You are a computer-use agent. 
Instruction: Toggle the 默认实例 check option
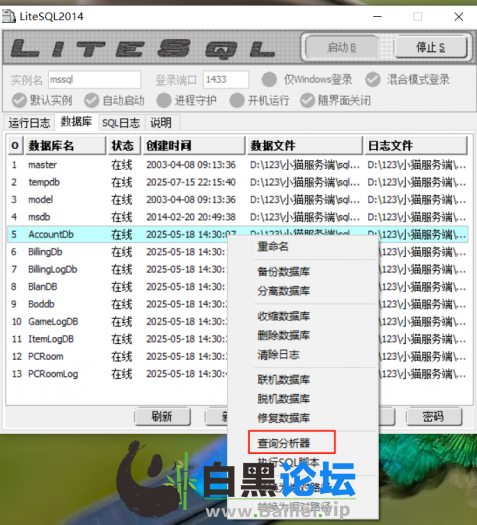click(x=42, y=100)
